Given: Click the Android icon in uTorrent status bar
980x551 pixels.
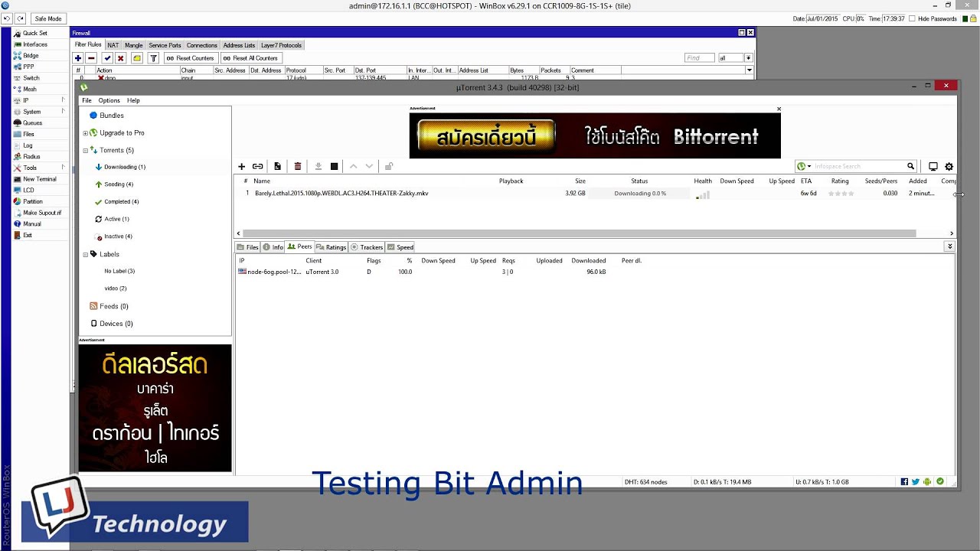Looking at the screenshot, I should click(x=927, y=482).
